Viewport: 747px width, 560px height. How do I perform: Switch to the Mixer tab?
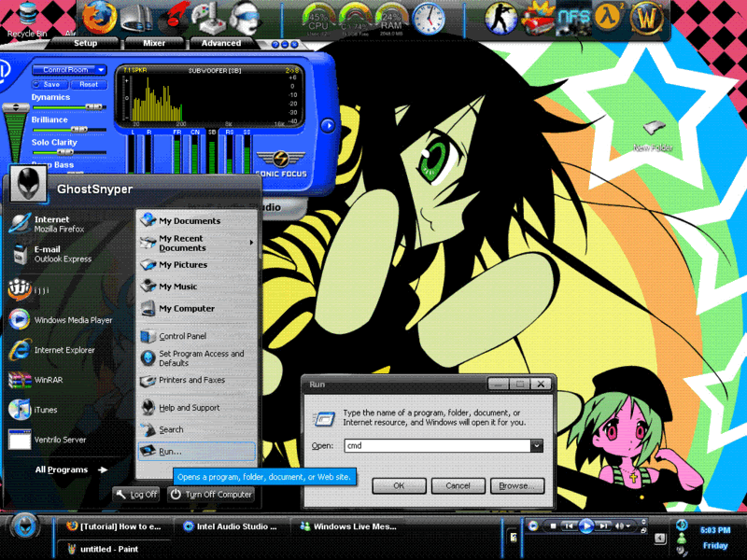tap(153, 43)
